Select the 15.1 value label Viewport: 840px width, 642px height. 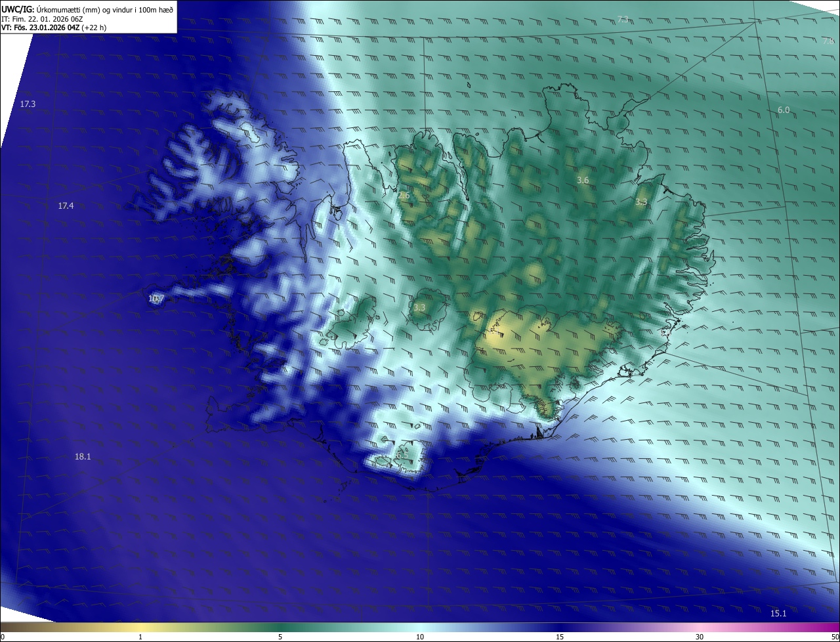pos(778,614)
